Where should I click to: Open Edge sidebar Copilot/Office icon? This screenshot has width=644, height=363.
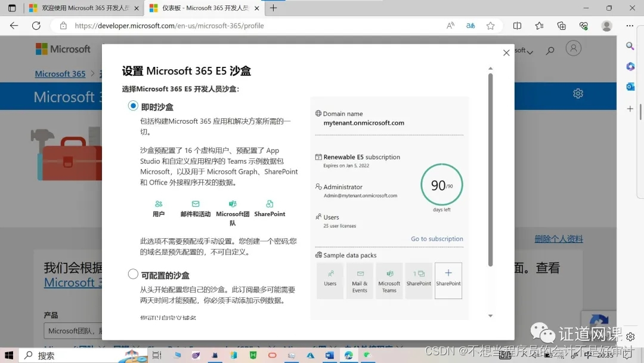click(x=630, y=66)
